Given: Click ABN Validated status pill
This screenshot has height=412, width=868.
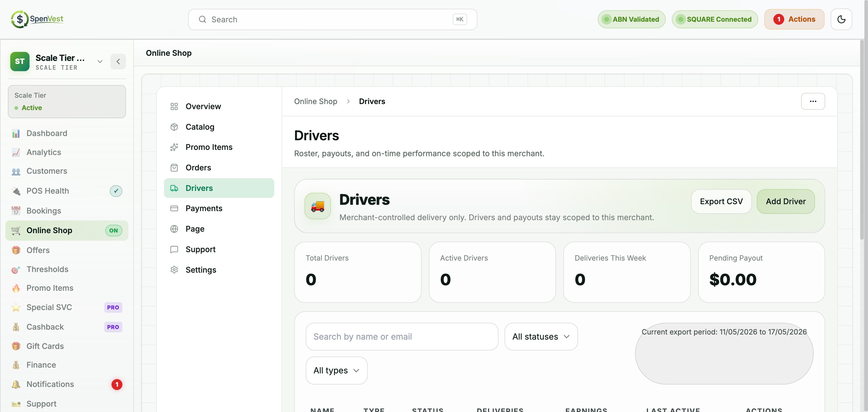Looking at the screenshot, I should tap(631, 20).
